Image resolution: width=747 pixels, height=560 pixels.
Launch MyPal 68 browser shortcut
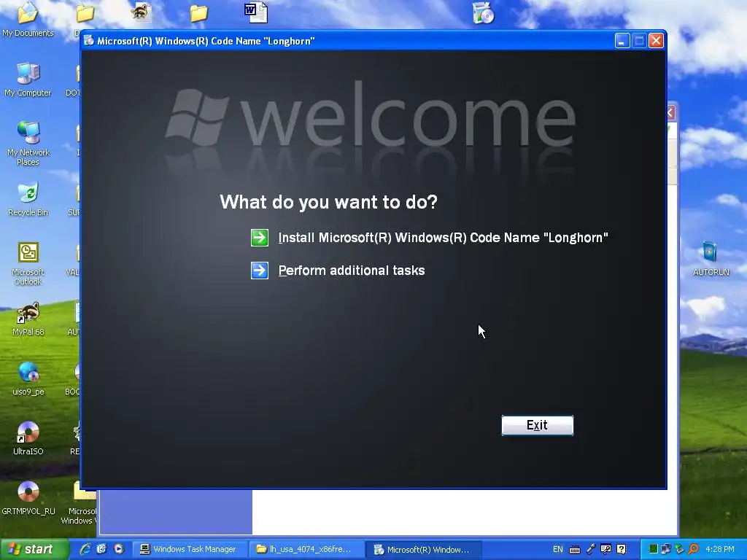click(x=28, y=319)
